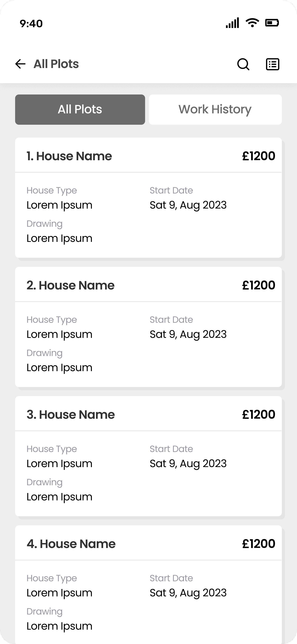Tap the 3. House Name heading
The height and width of the screenshot is (644, 297).
[x=71, y=415]
